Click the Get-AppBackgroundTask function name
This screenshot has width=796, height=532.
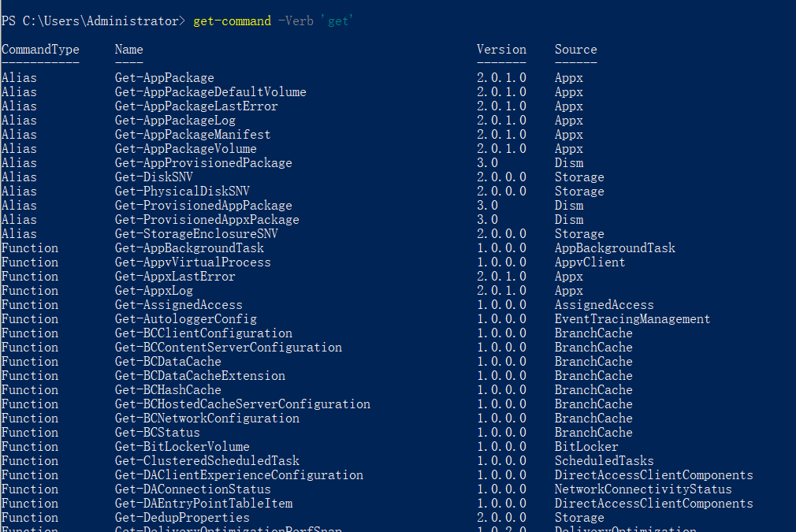tap(189, 248)
